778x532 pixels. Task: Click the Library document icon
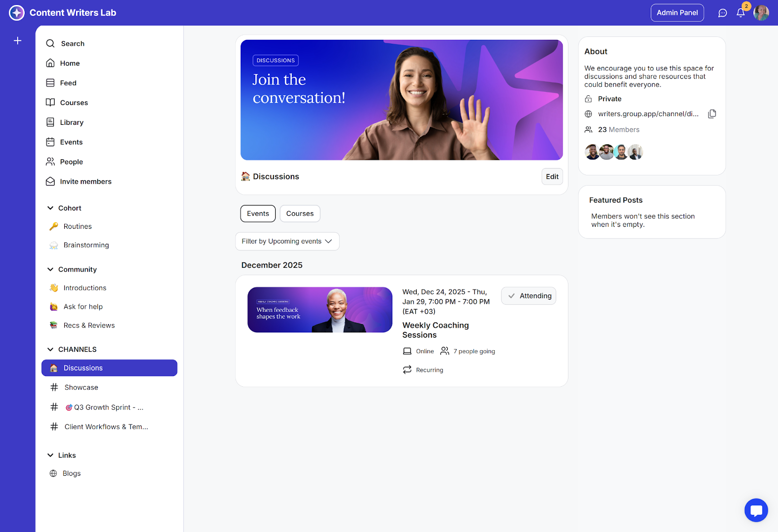click(50, 122)
